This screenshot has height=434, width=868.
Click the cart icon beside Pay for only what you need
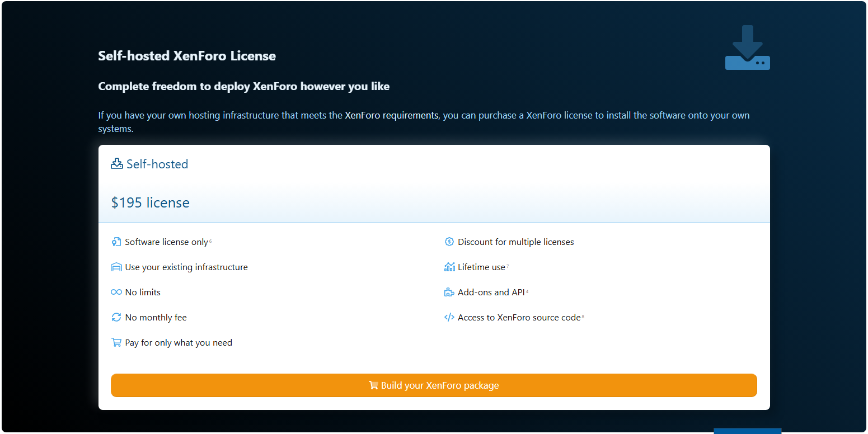(x=116, y=343)
